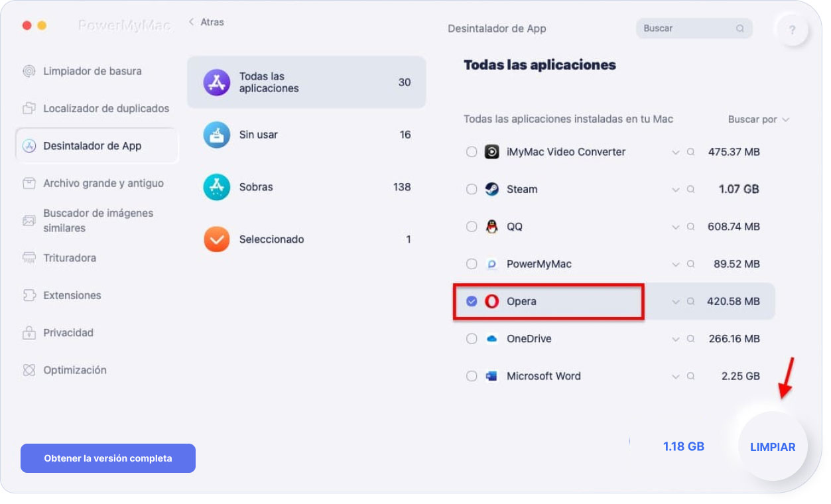
Task: Click the Trituradora shredder icon
Action: point(29,257)
